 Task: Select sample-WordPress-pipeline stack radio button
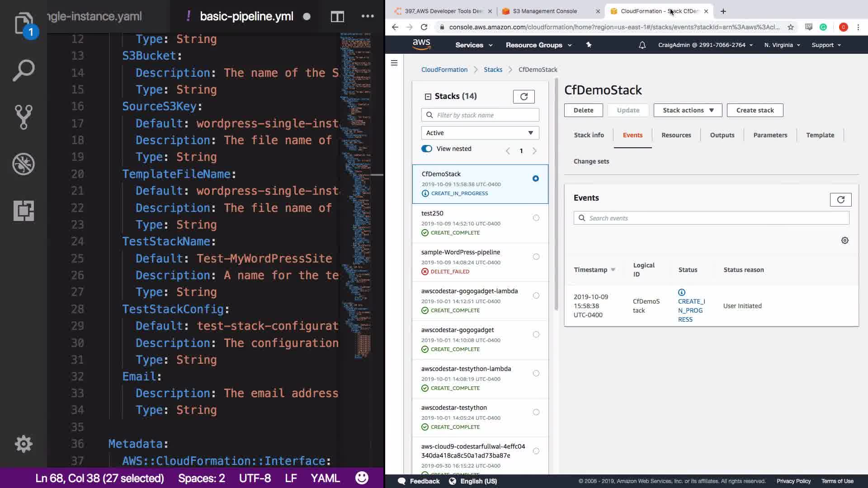click(536, 257)
